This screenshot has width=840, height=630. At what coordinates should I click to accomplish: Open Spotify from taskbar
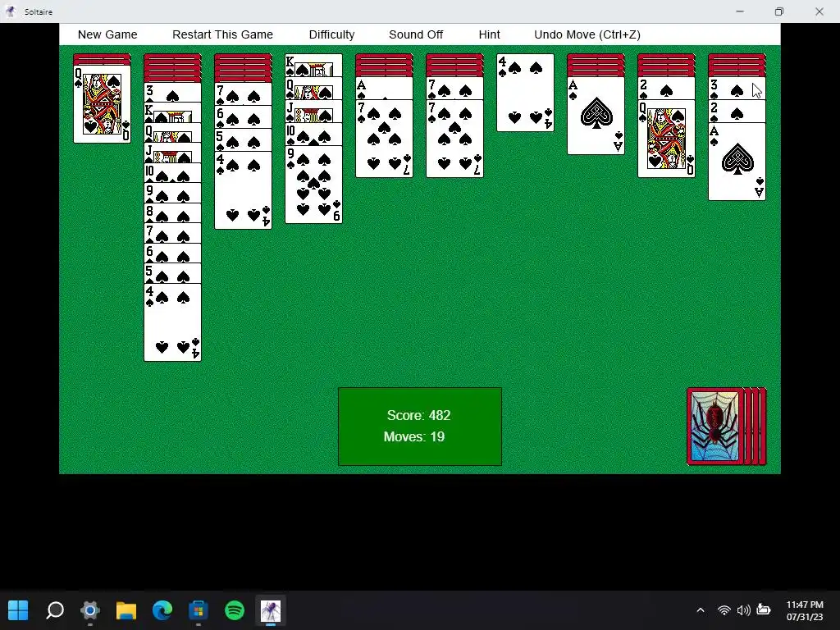pyautogui.click(x=235, y=609)
